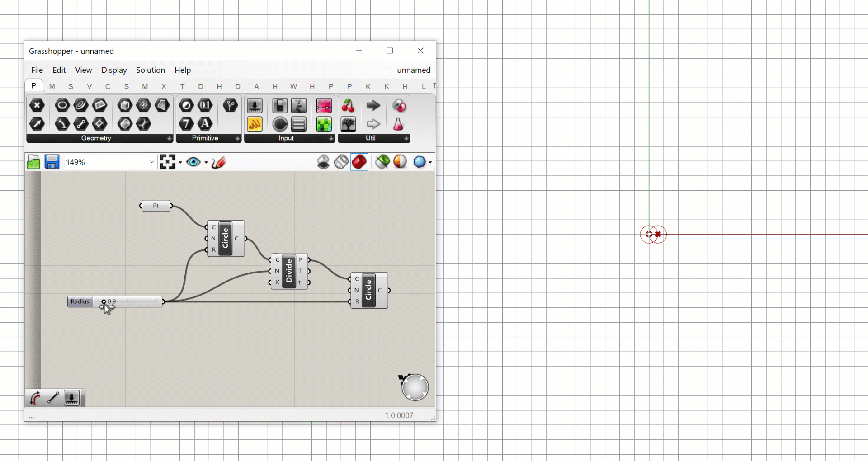Click the Radius slider knob

(x=104, y=302)
